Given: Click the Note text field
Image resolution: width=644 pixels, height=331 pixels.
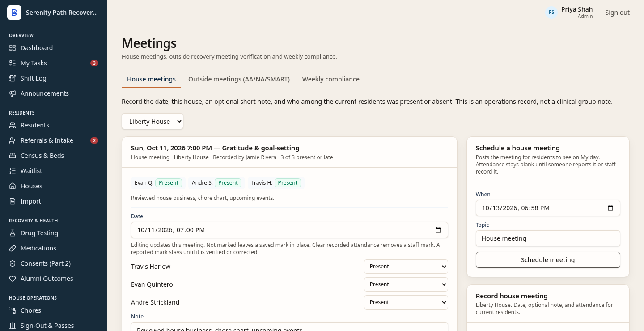Looking at the screenshot, I should (x=289, y=327).
